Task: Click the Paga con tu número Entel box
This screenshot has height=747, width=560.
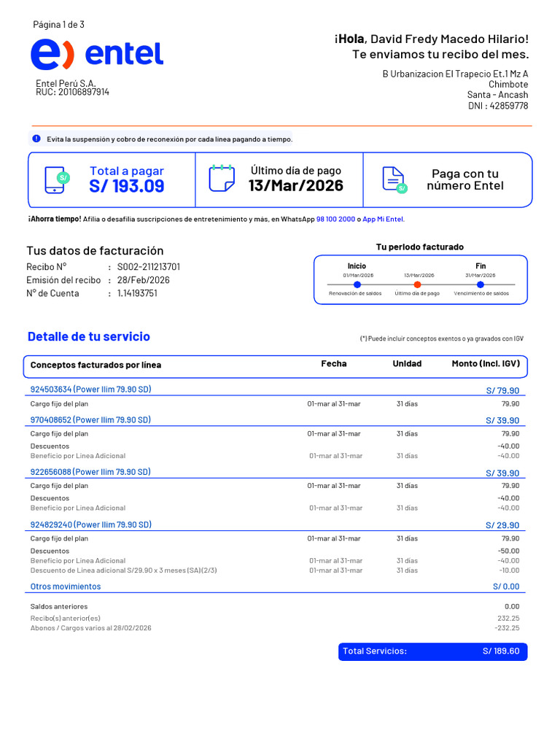Action: pos(448,180)
